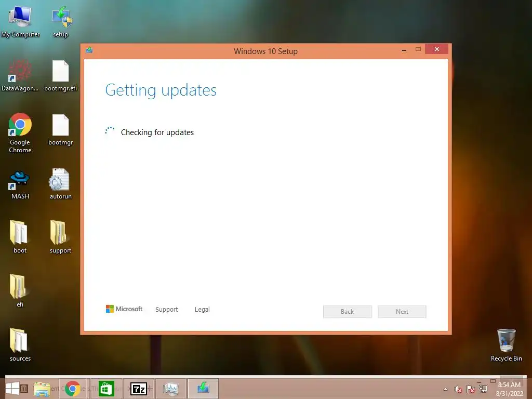Open the boot folder on the desktop
Image resolution: width=532 pixels, height=399 pixels.
[x=20, y=237]
